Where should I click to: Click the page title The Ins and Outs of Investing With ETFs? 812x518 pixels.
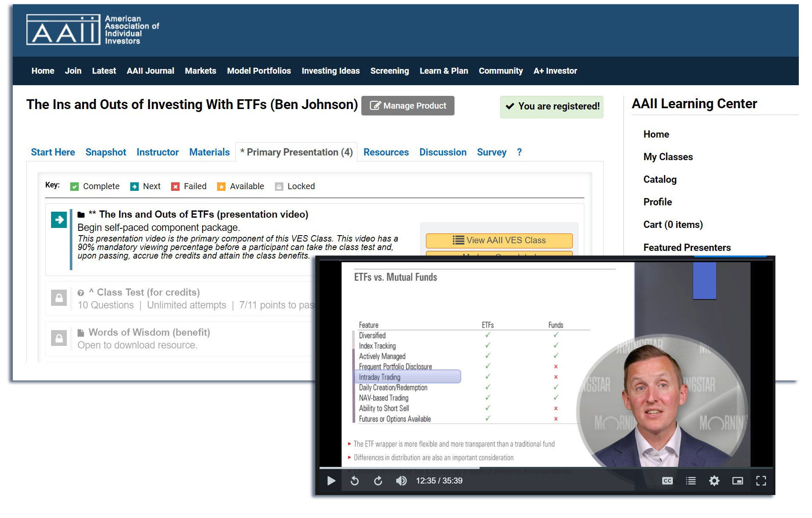point(192,104)
